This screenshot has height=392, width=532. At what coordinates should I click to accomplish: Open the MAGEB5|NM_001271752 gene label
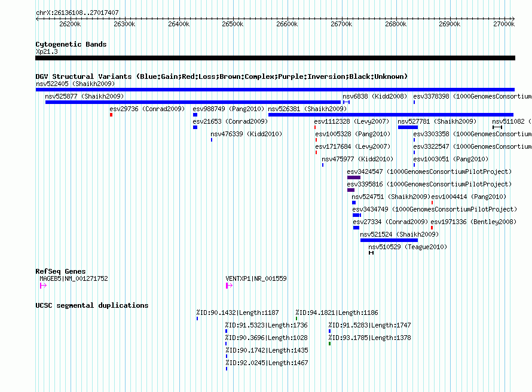coord(74,278)
